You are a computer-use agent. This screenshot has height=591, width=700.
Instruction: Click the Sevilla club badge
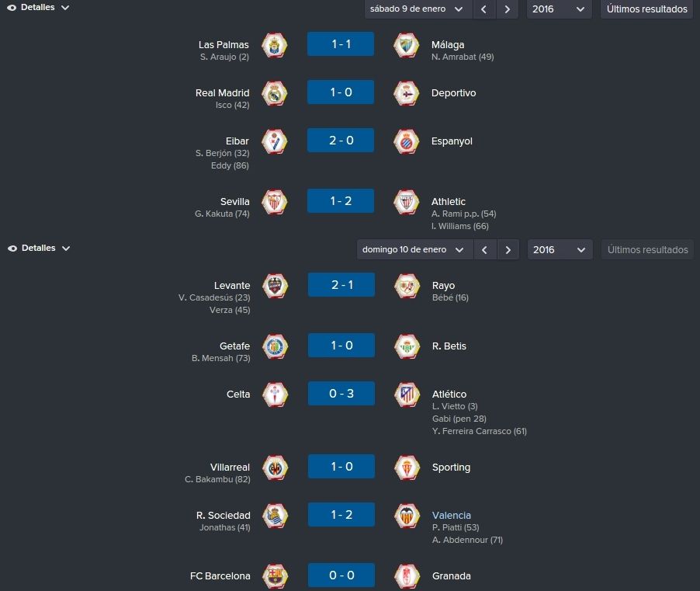[274, 202]
